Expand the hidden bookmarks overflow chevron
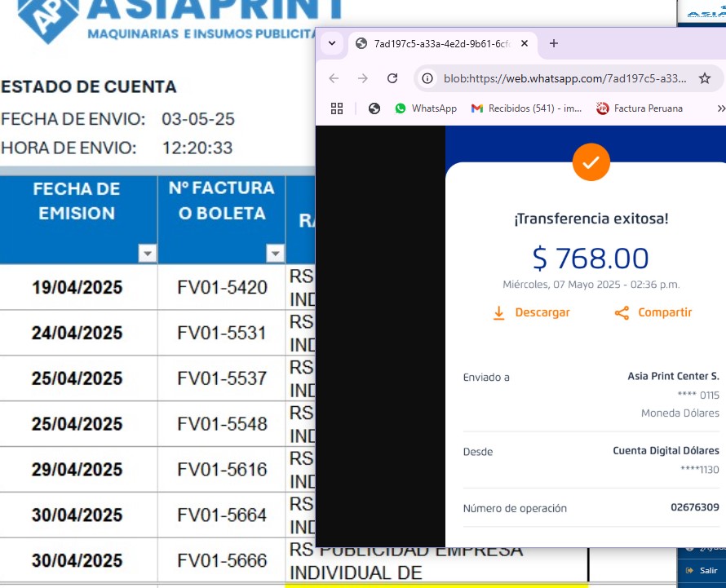 (x=719, y=108)
